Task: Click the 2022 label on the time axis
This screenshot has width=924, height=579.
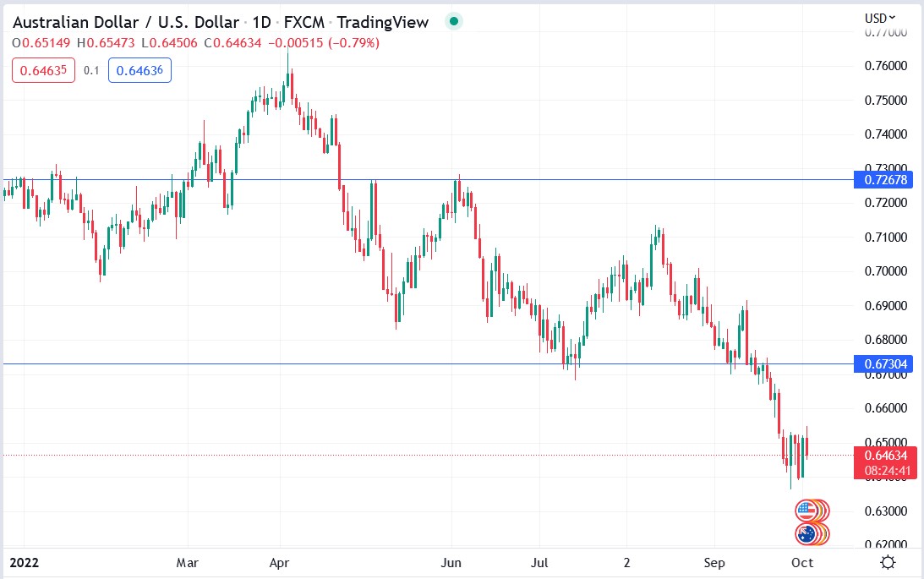Action: [x=25, y=562]
